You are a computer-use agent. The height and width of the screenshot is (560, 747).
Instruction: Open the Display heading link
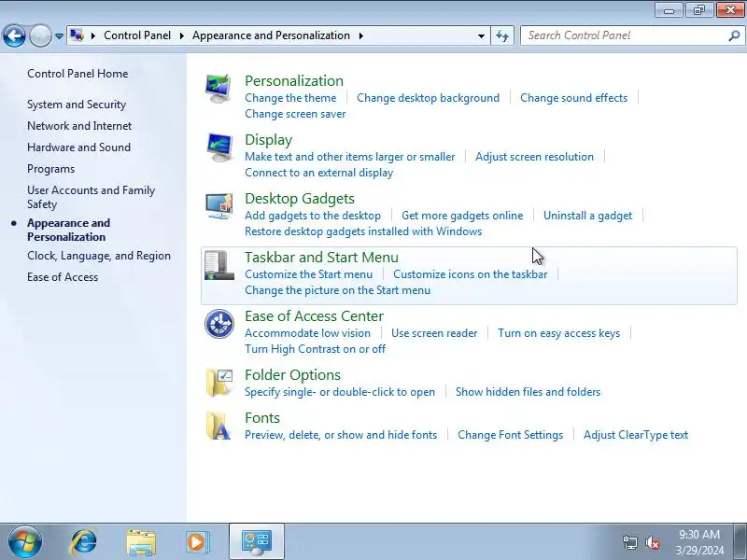pyautogui.click(x=269, y=140)
